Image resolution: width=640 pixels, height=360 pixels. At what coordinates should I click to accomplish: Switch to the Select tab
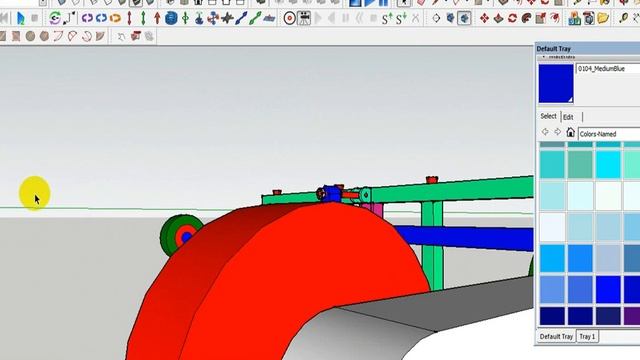548,116
